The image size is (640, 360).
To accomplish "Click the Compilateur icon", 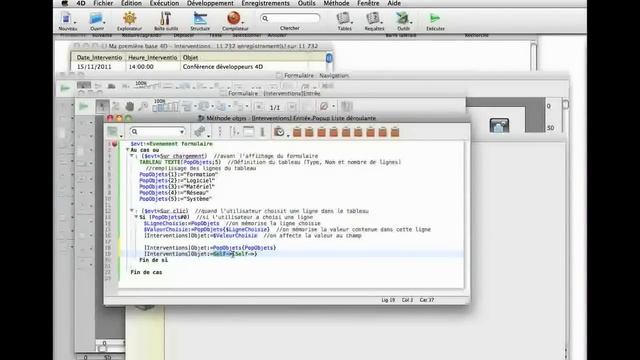I will point(233,18).
